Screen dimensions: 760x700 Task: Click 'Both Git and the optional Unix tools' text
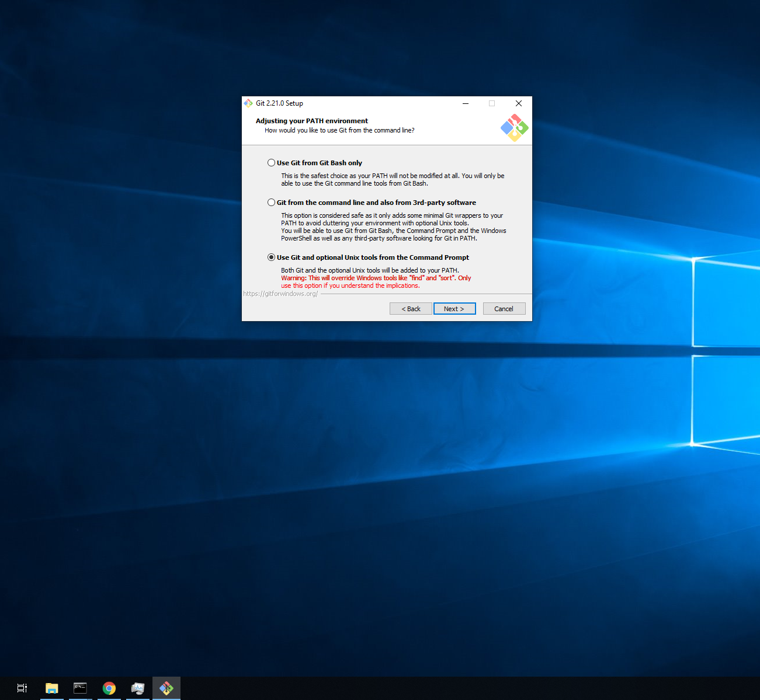pos(370,270)
